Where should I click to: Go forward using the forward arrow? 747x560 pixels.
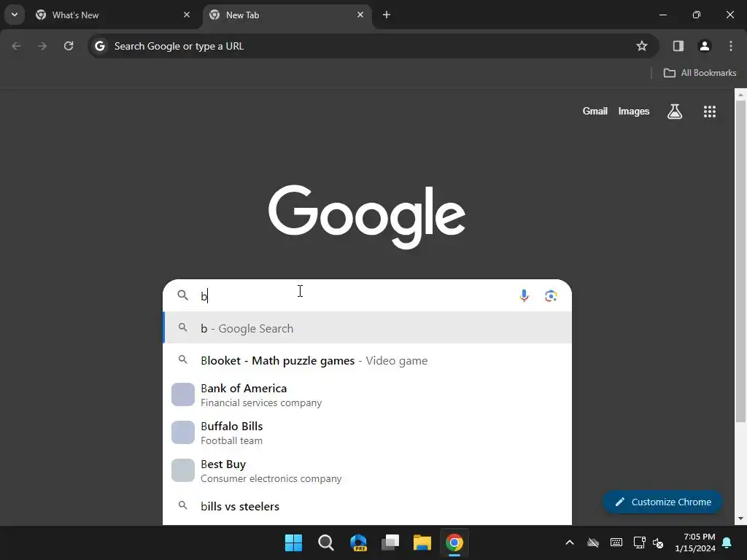tap(42, 46)
